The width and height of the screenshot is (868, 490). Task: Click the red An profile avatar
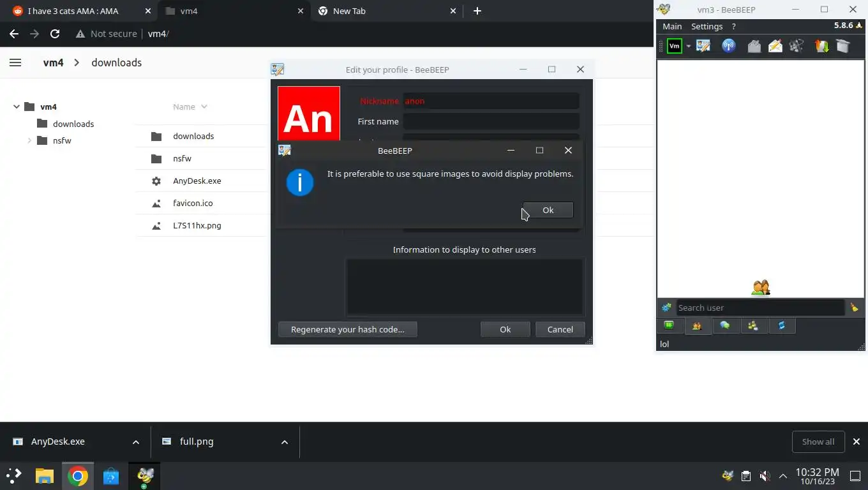click(x=309, y=114)
